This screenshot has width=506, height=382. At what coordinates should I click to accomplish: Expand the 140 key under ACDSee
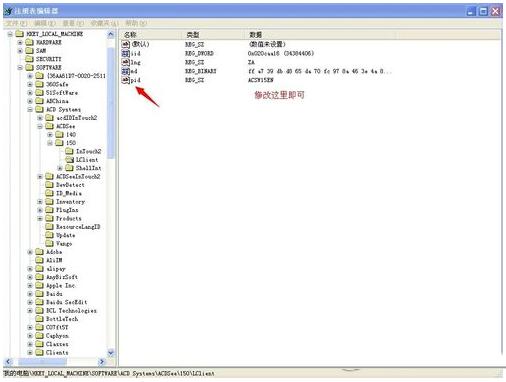pos(50,135)
